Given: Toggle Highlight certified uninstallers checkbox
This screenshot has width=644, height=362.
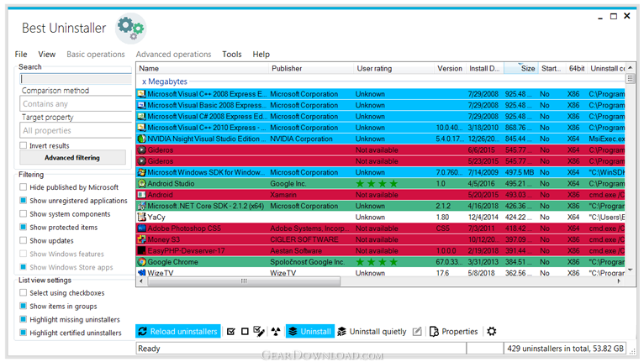Looking at the screenshot, I should click(24, 333).
